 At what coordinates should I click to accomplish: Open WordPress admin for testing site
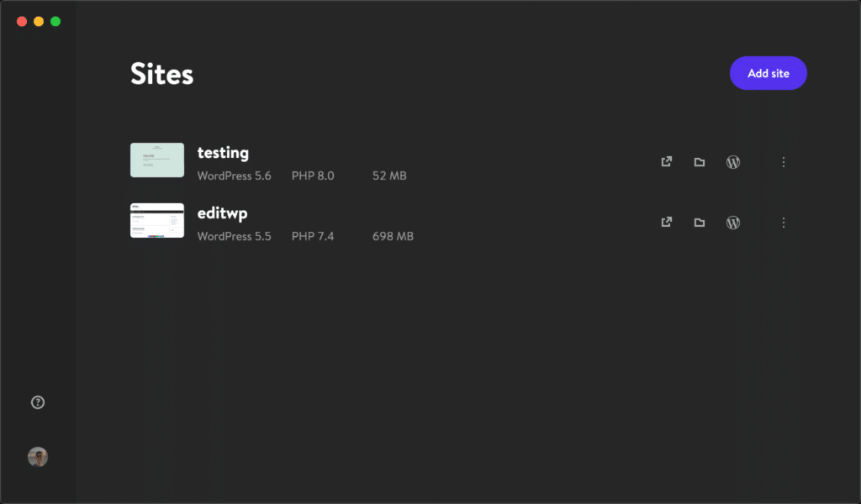(x=732, y=161)
